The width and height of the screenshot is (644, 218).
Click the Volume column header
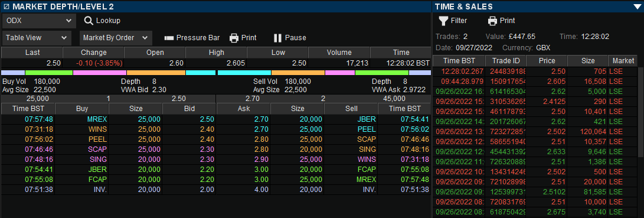click(x=339, y=53)
